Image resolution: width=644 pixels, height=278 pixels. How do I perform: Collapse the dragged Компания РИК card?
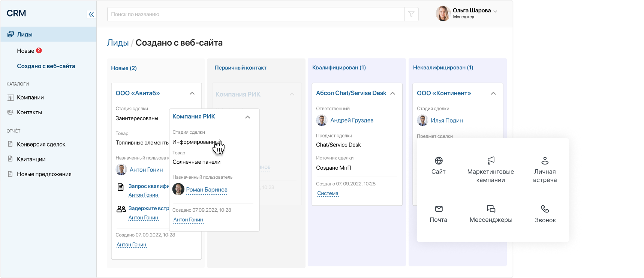247,117
